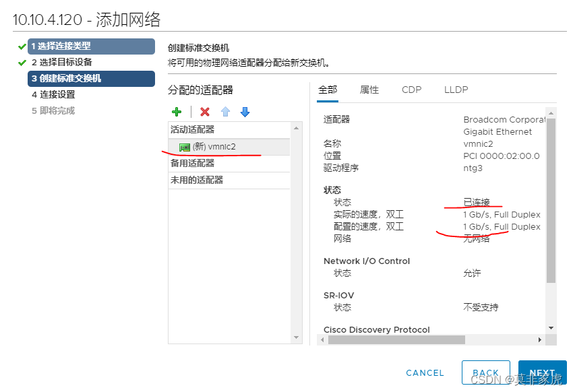Move adapter down with the down arrow
The height and width of the screenshot is (392, 573).
[x=245, y=112]
